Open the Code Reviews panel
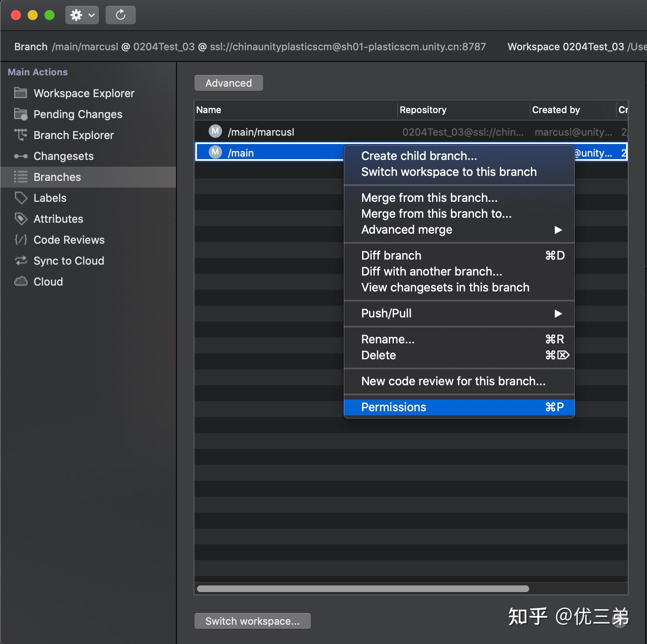The height and width of the screenshot is (644, 647). (x=69, y=240)
